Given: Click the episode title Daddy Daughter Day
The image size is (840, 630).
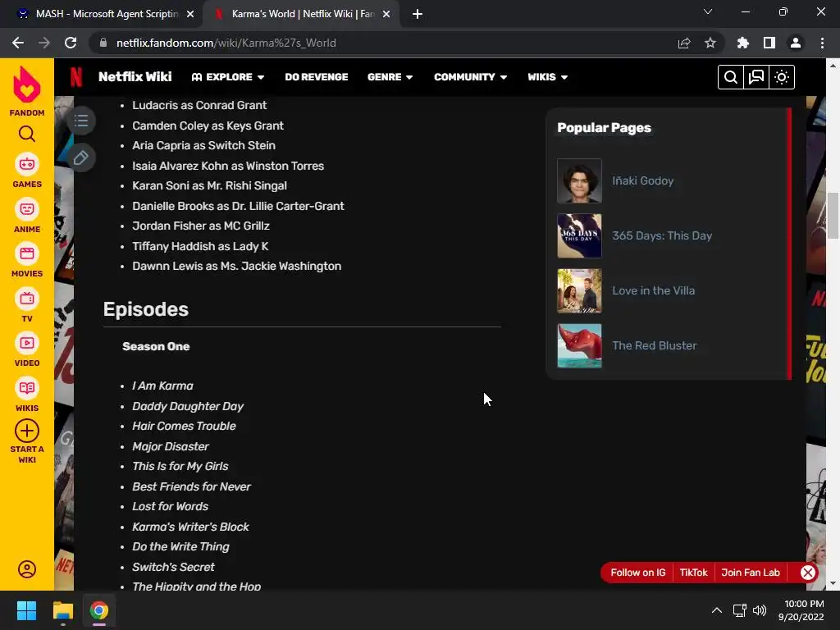Looking at the screenshot, I should click(188, 406).
